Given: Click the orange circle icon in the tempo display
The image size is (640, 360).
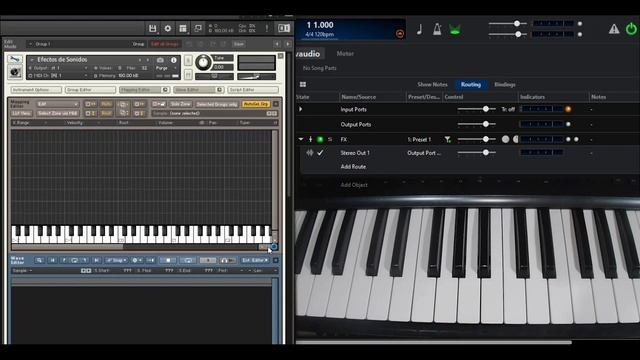Looking at the screenshot, I should [400, 34].
